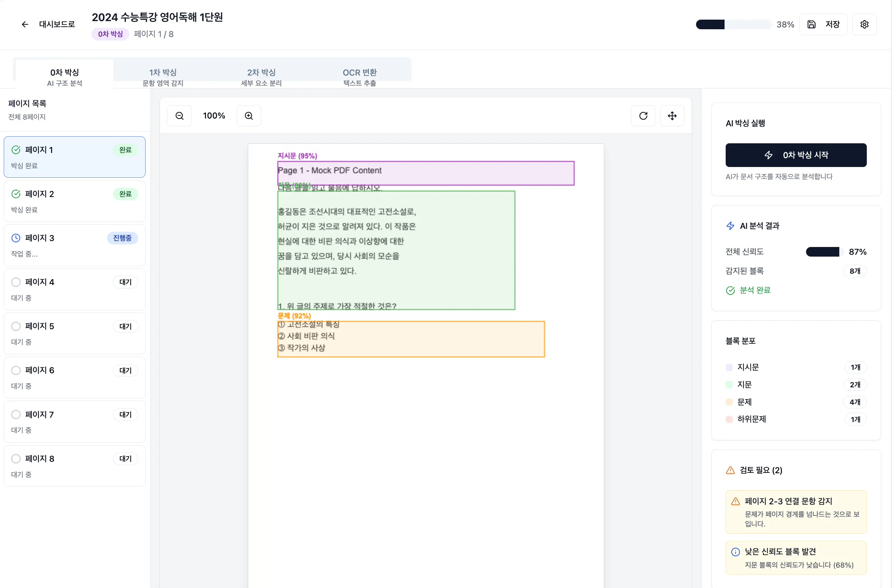Click the 저장 save button

point(823,24)
